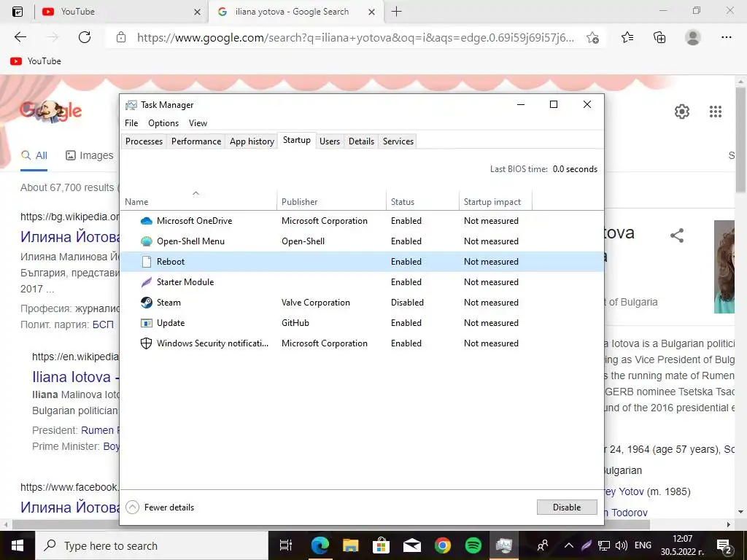Open the Windows Start button
747x560 pixels.
18,545
